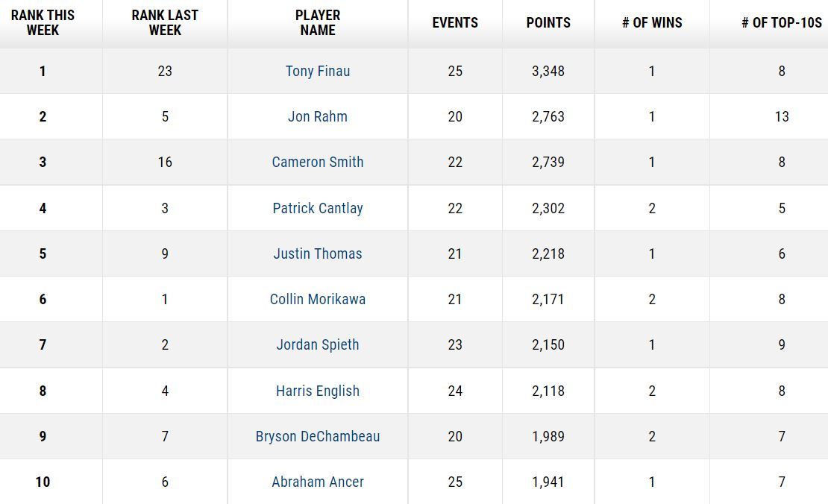Image resolution: width=828 pixels, height=504 pixels.
Task: Click the Jon Rahm player link
Action: click(x=318, y=117)
